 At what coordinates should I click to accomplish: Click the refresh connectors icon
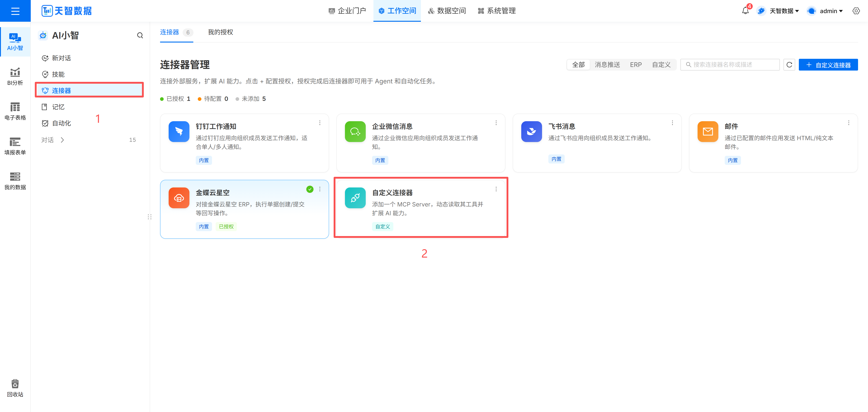[x=789, y=64]
